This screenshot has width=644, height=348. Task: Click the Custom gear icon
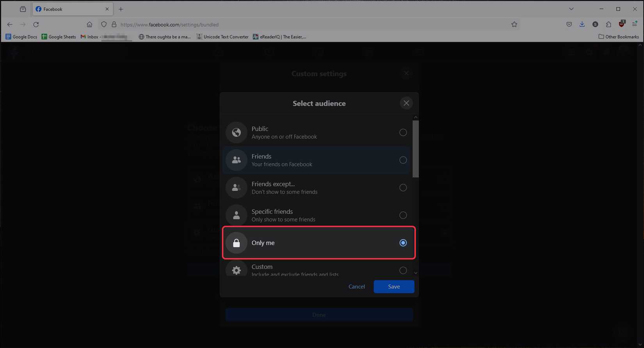(237, 269)
